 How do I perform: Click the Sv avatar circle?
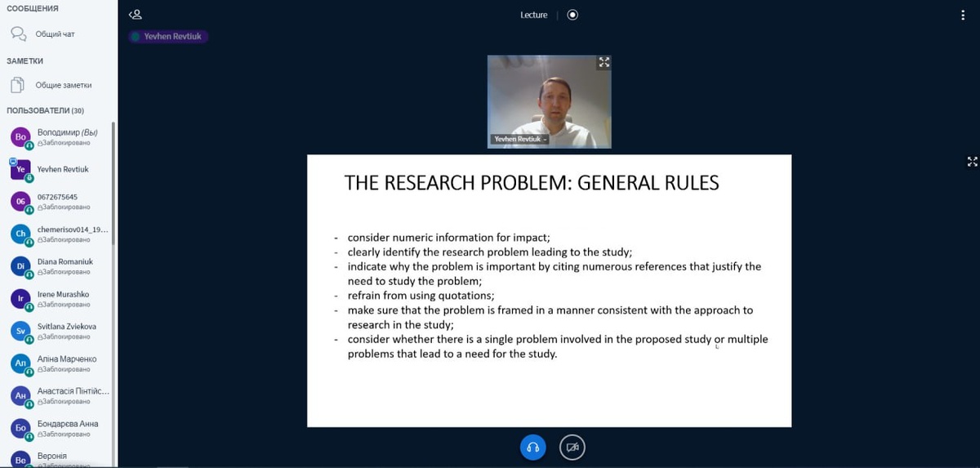(x=20, y=331)
